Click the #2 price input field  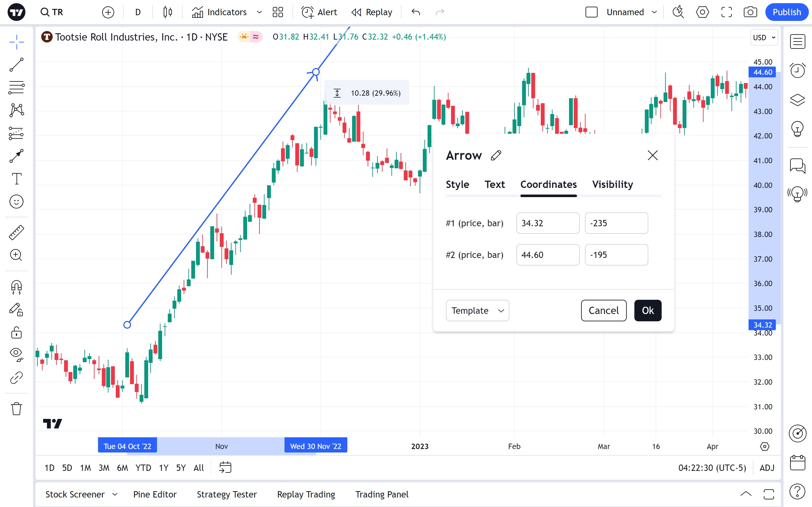click(x=547, y=255)
